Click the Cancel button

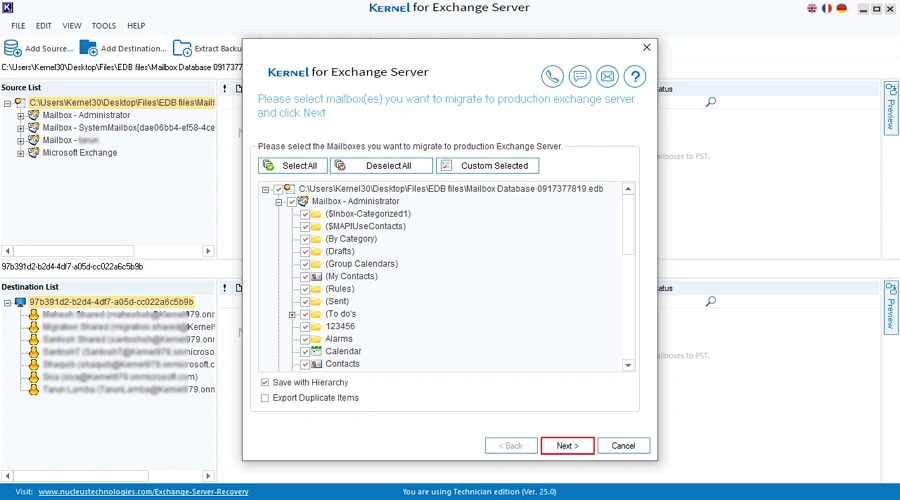[x=623, y=446]
